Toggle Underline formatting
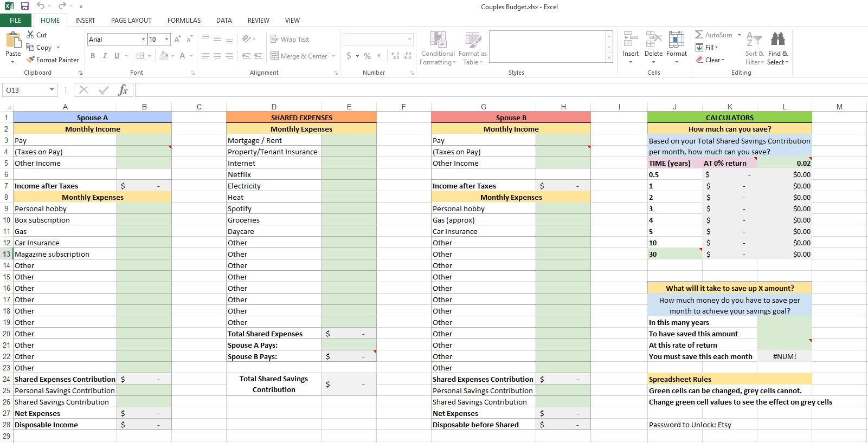 coord(117,56)
